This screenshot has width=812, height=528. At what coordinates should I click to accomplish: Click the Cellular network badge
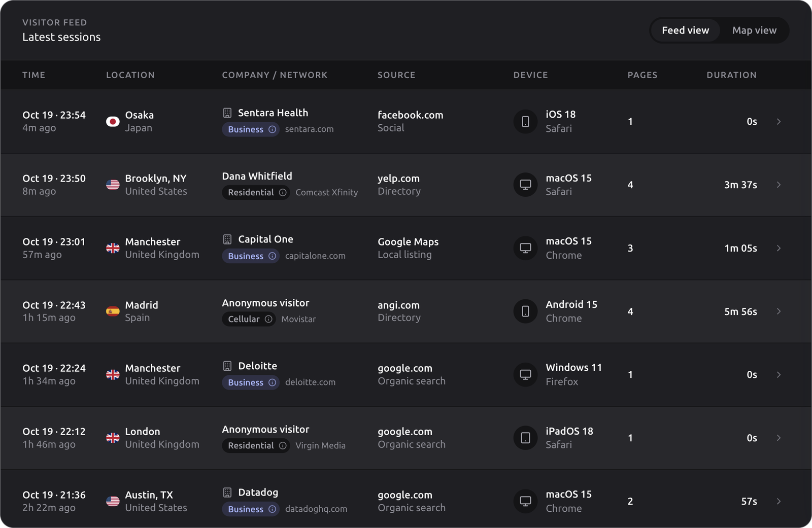click(249, 319)
